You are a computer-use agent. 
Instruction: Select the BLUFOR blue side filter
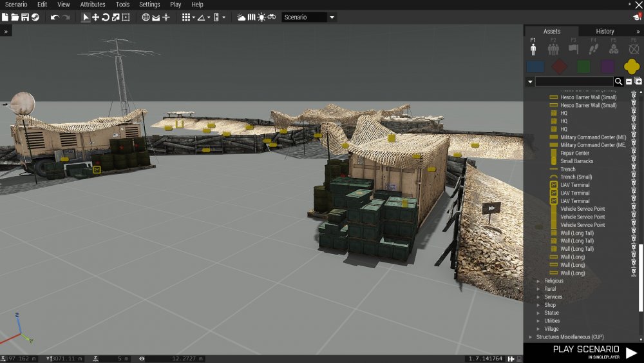(x=535, y=66)
